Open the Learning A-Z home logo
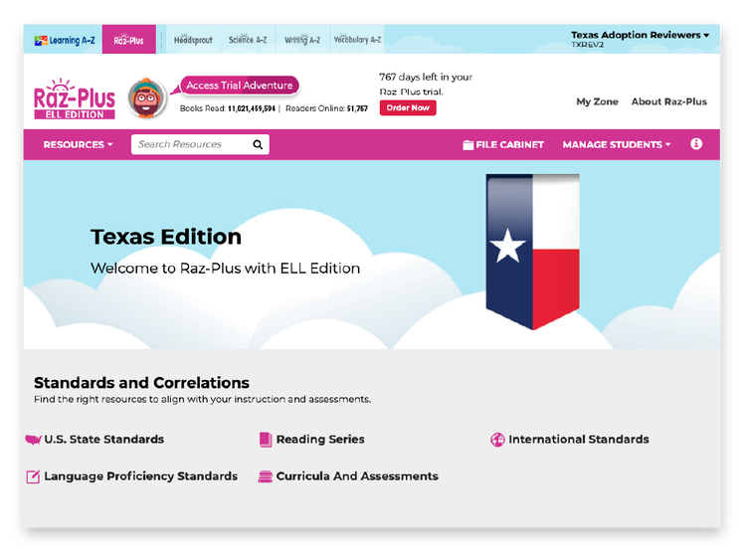The image size is (746, 560). coord(65,40)
